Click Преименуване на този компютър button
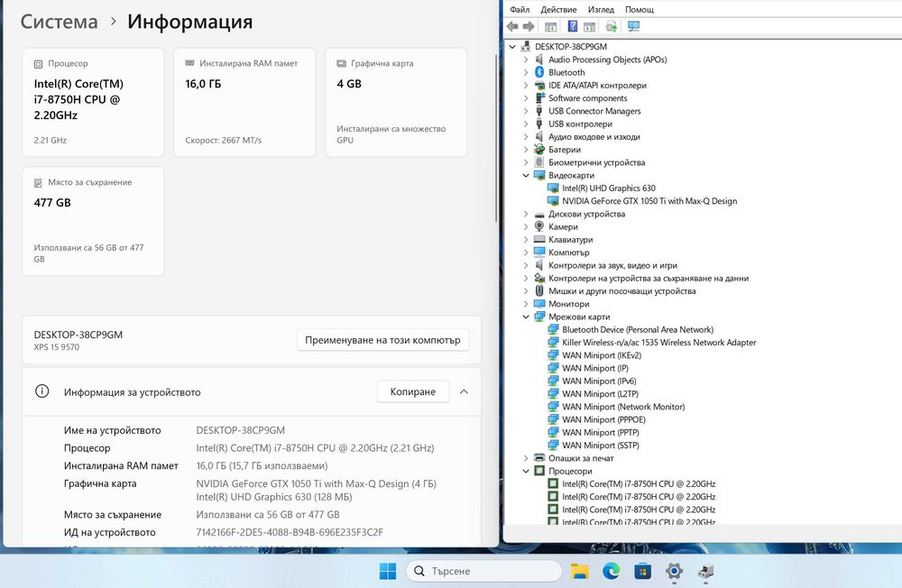Screen dimensions: 902x588 pyautogui.click(x=382, y=340)
